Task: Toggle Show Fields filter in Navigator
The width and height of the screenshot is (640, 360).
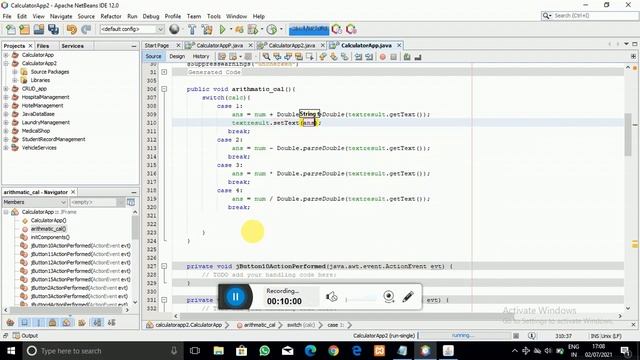Action: (x=24, y=322)
